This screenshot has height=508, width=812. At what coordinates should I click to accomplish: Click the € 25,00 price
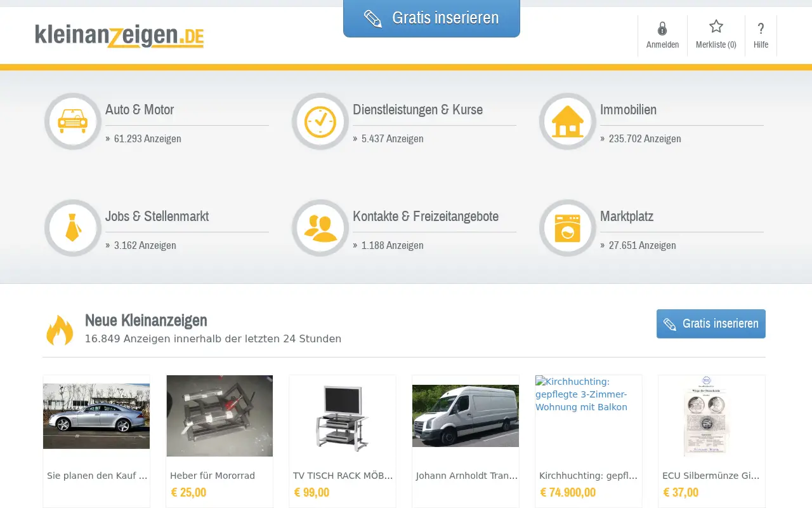[x=188, y=492]
